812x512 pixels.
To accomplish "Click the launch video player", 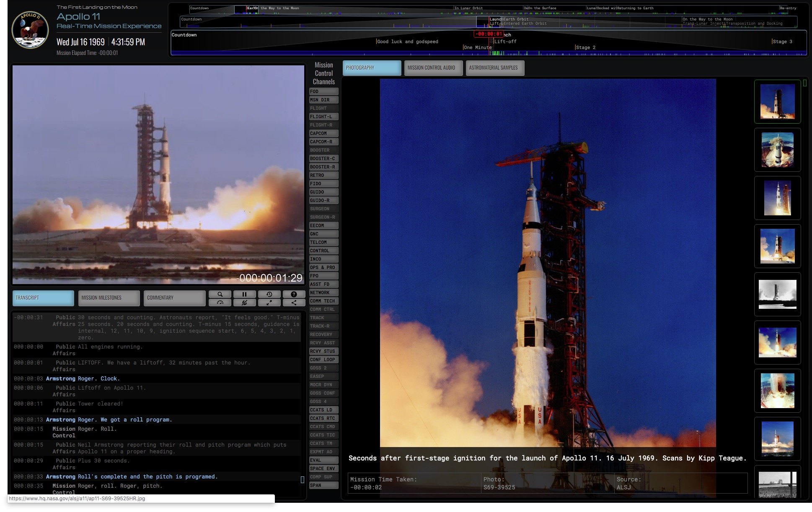I will (158, 174).
